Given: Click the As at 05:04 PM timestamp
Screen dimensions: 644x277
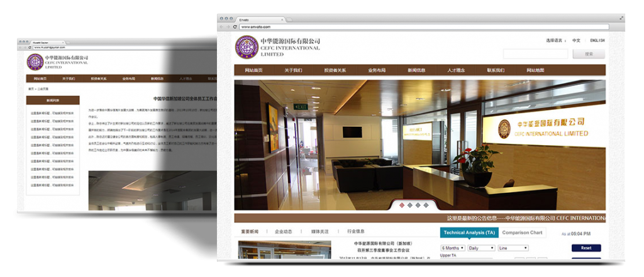Looking at the screenshot, I should coord(576,234).
